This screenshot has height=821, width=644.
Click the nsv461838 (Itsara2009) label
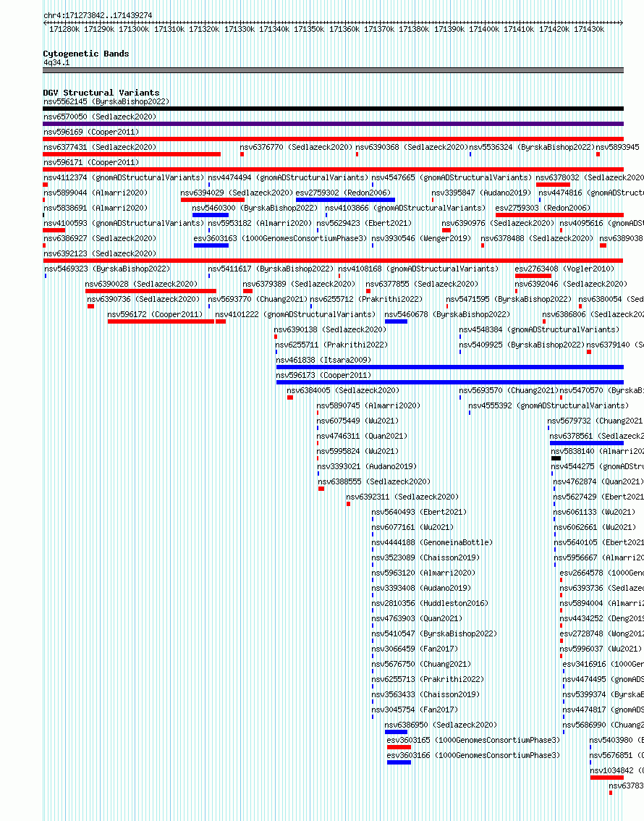coord(323,360)
